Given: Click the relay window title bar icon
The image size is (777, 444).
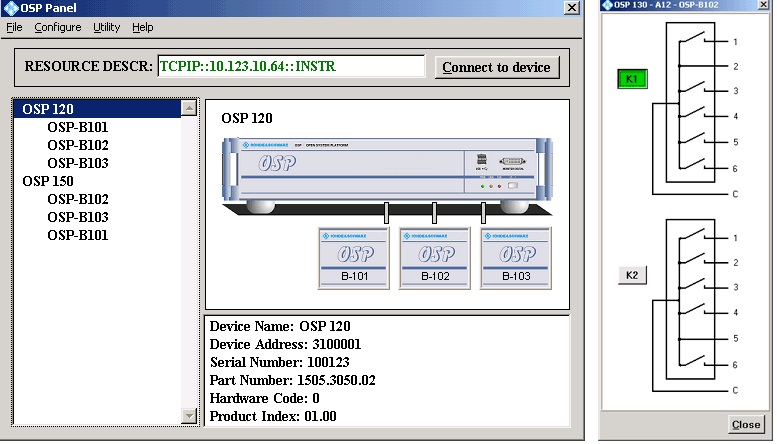Looking at the screenshot, I should tap(608, 8).
